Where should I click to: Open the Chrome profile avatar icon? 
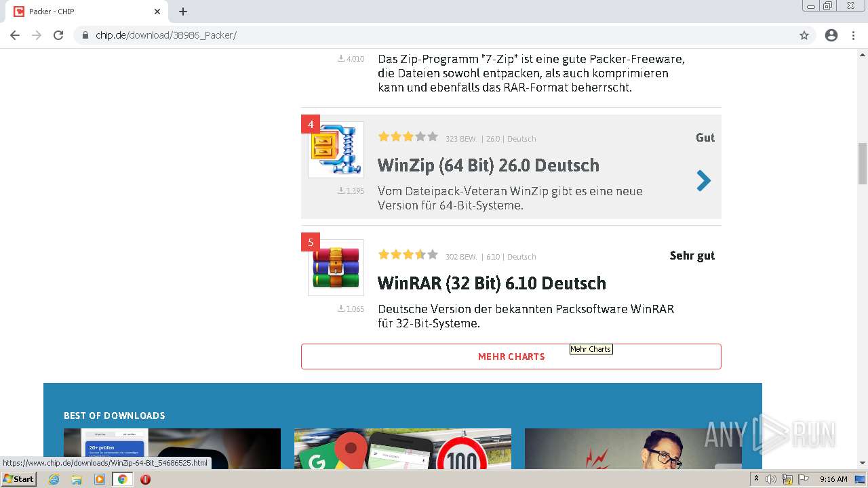831,35
